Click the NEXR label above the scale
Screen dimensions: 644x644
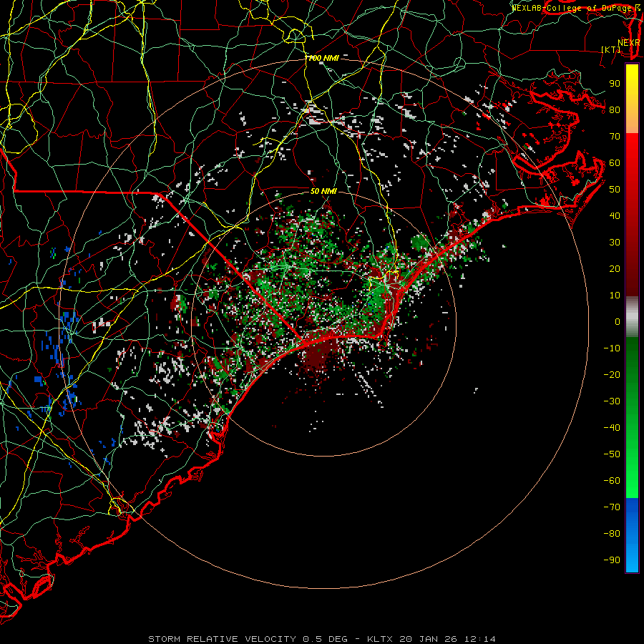coord(628,43)
